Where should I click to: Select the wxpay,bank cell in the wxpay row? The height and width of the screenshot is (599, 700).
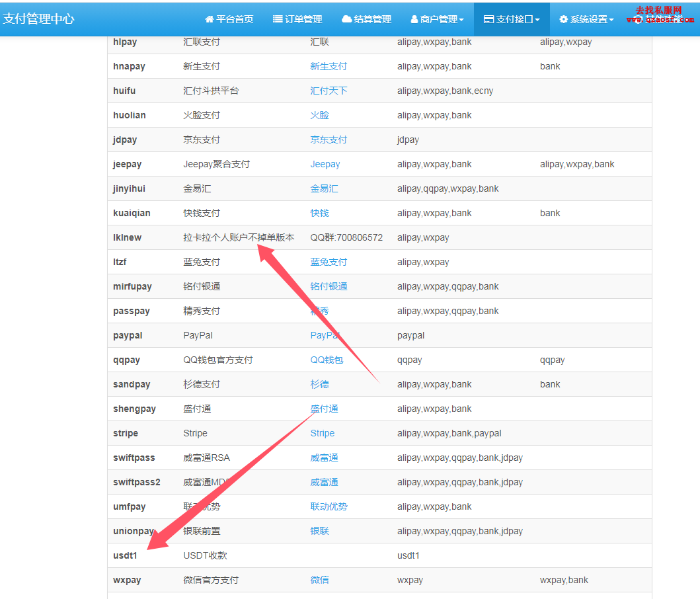click(564, 580)
